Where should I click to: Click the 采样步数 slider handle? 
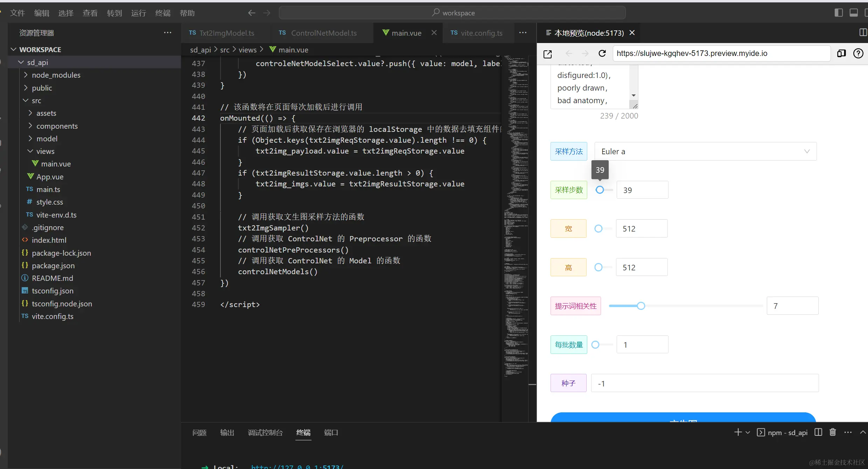[600, 190]
